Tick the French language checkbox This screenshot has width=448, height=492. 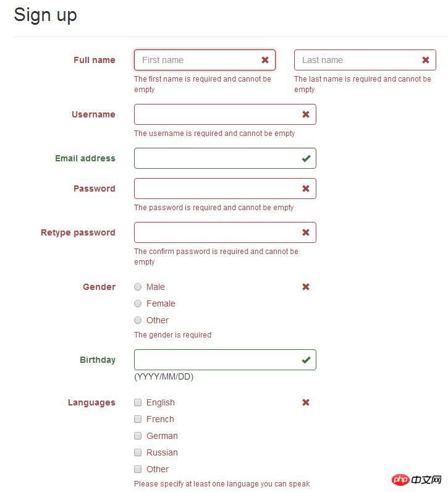coord(138,419)
